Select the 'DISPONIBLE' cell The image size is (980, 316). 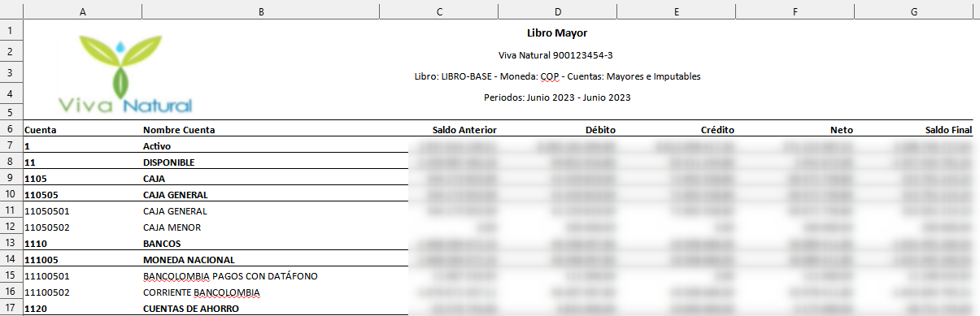[260, 162]
